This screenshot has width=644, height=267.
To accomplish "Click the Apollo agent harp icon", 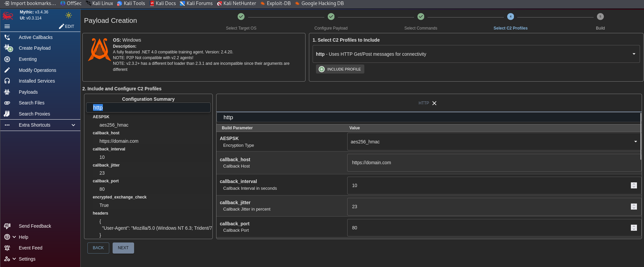I will 99,50.
